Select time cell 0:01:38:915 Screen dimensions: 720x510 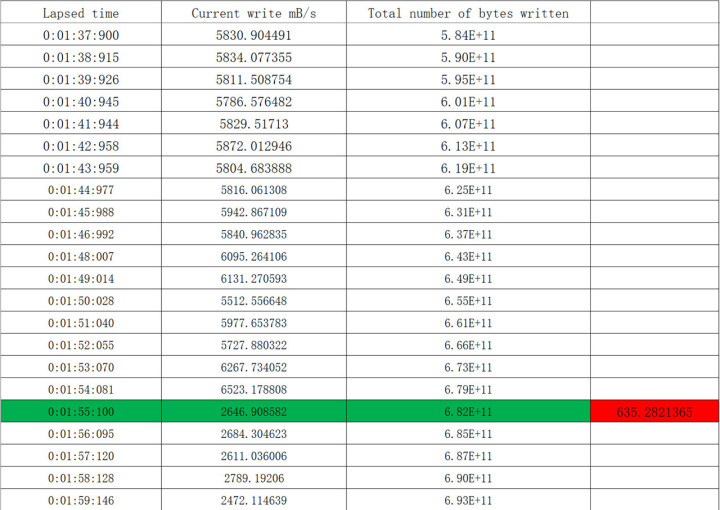(81, 56)
